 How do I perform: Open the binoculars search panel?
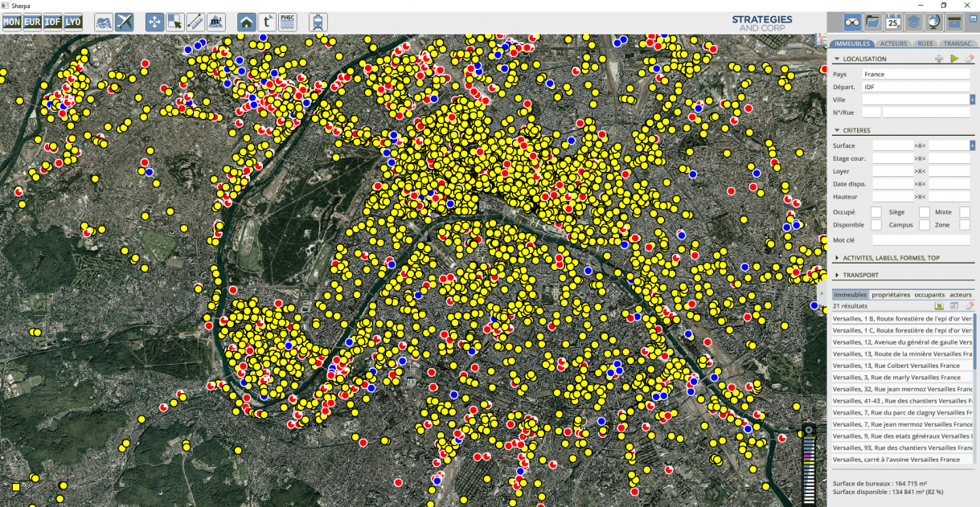pos(851,22)
